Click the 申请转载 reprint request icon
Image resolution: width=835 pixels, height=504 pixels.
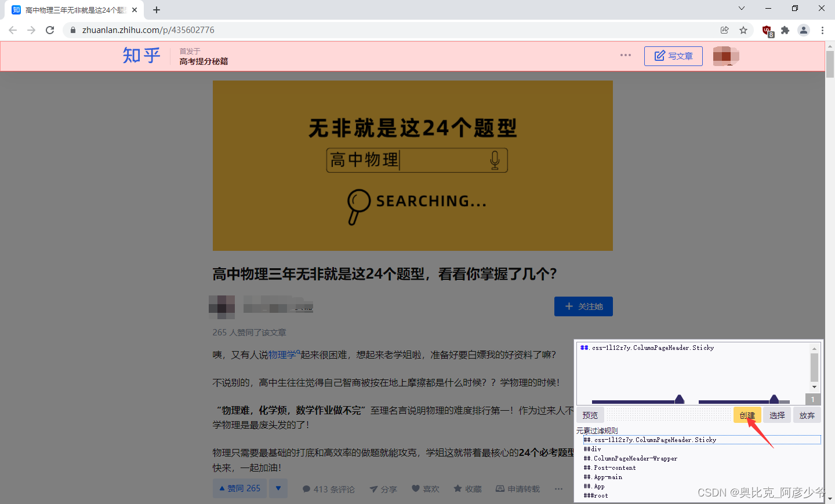500,489
